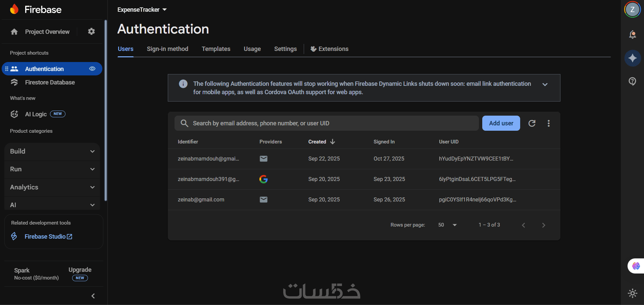Expand the Build category
The width and height of the screenshot is (644, 305).
(52, 151)
